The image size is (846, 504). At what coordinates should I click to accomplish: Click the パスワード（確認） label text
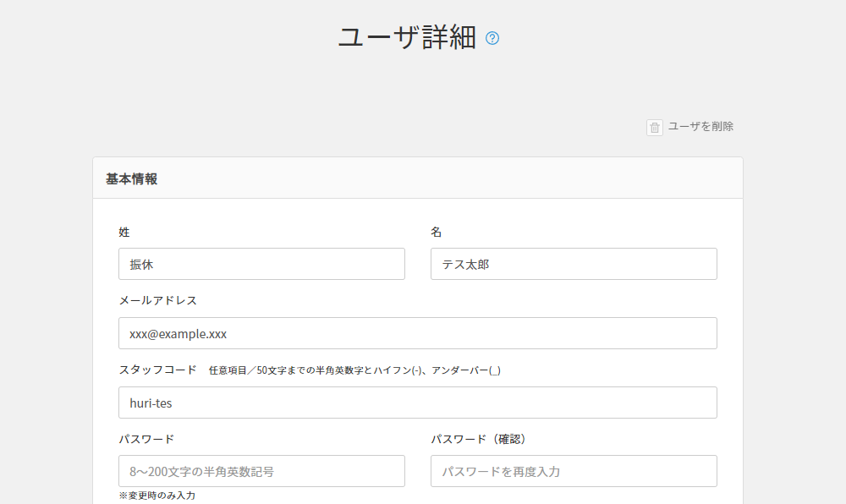click(479, 439)
